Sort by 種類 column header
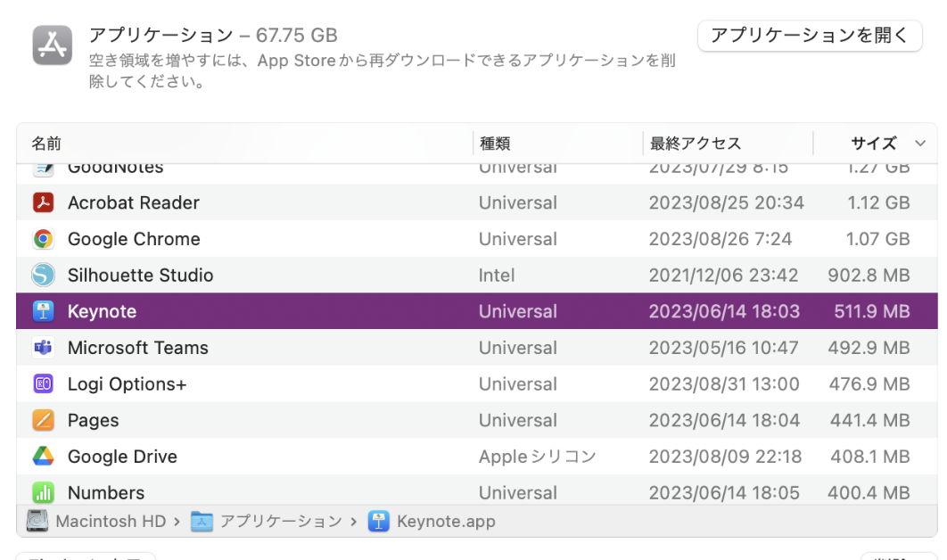Screen dimensions: 947x560 tap(495, 144)
